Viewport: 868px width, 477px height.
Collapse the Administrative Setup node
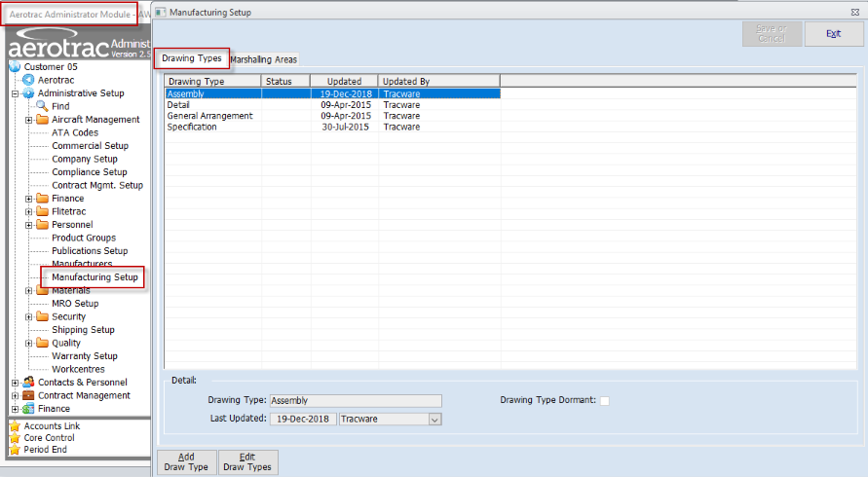coord(15,93)
